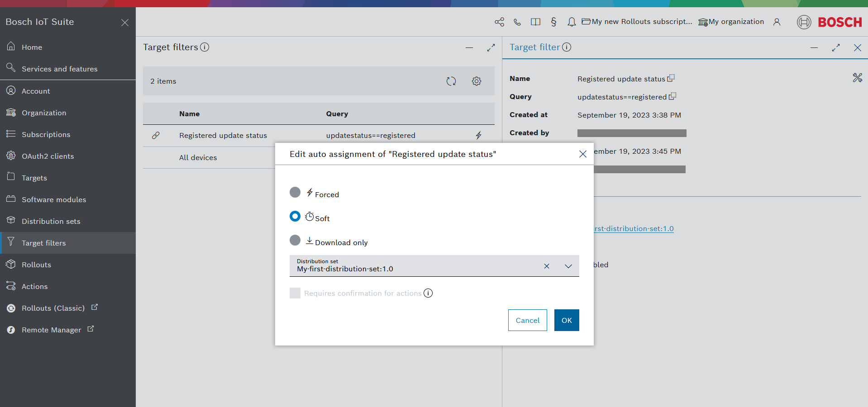Select the Download only radio button
The height and width of the screenshot is (407, 868).
click(295, 240)
